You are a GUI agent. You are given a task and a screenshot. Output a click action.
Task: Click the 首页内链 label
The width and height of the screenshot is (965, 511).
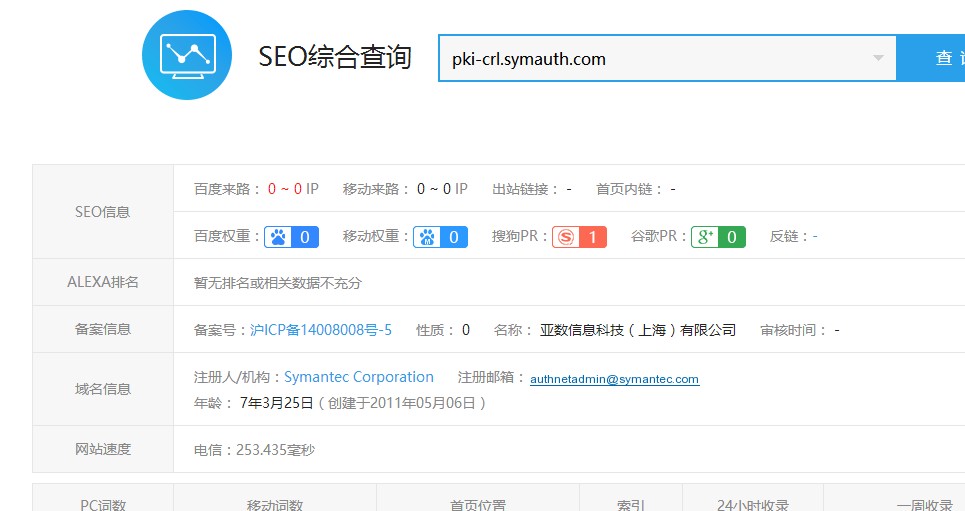point(629,189)
